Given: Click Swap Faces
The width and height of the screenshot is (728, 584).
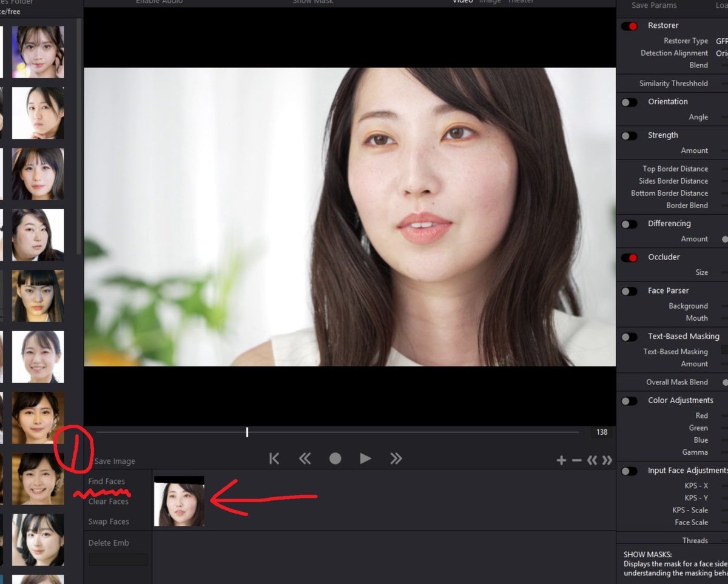Looking at the screenshot, I should [109, 522].
